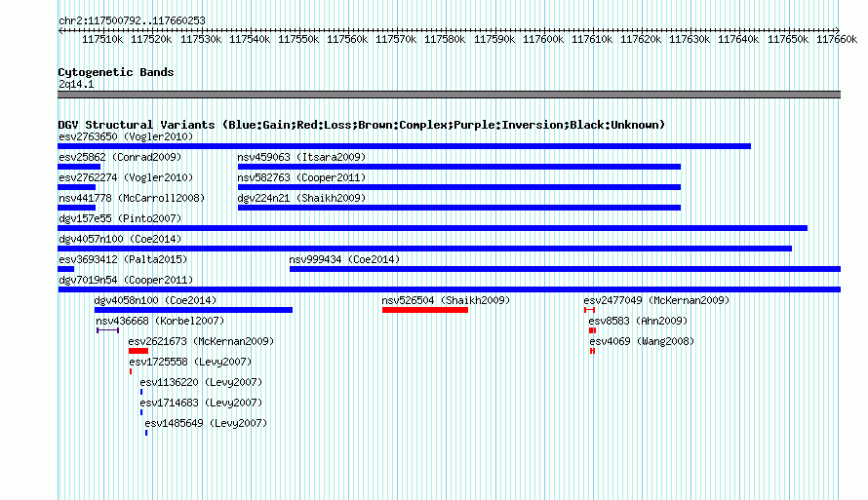Click the esv1725558 (Levy2007) label

[190, 362]
